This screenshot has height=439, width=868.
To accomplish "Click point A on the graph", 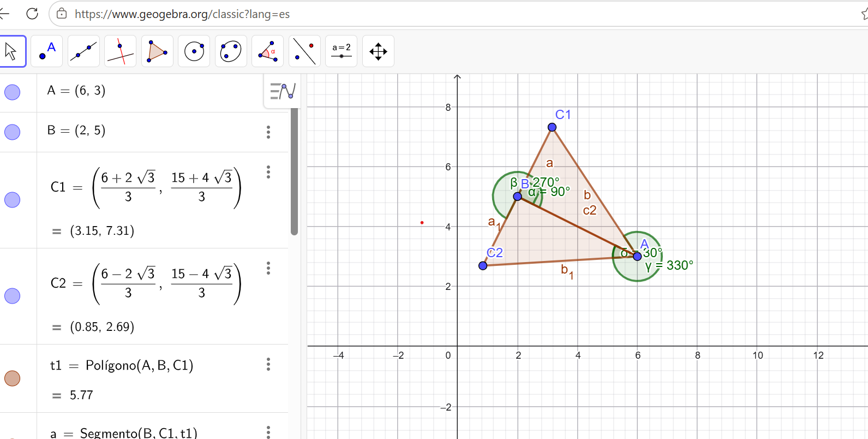I will click(x=637, y=256).
